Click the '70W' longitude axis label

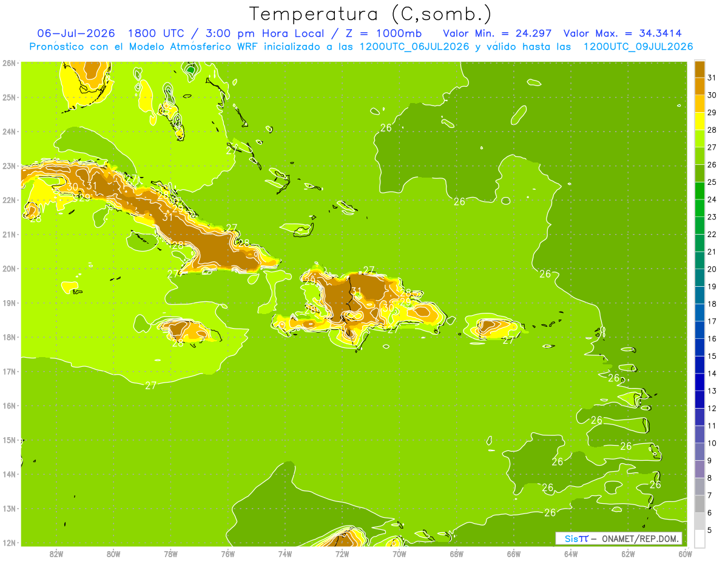point(399,554)
